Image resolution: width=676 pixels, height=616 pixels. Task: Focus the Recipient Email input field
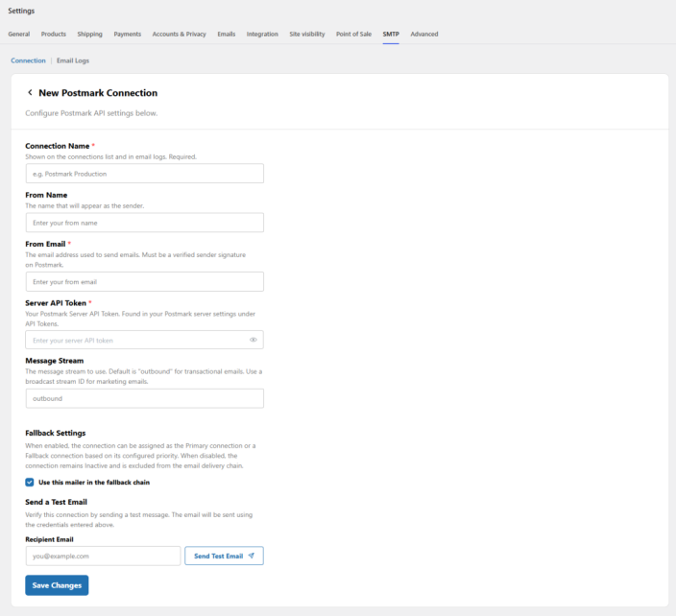point(103,556)
